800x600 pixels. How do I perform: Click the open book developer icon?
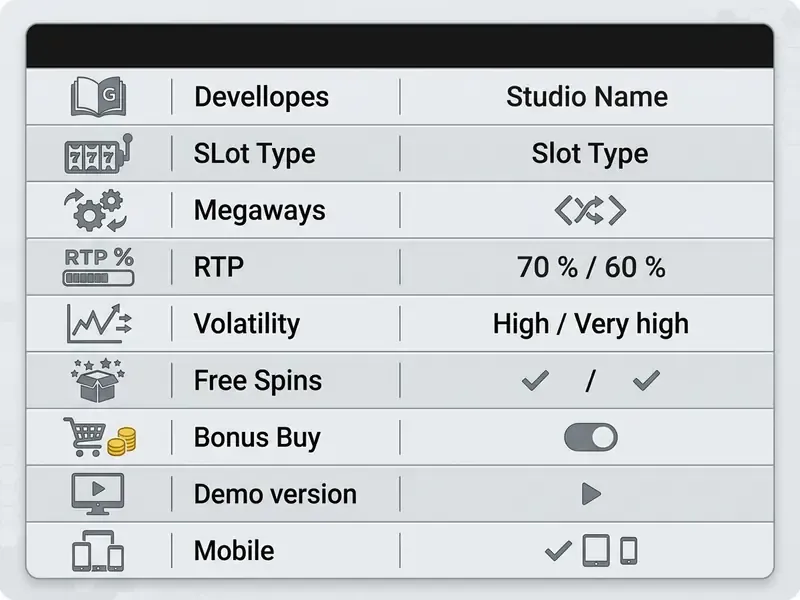[x=98, y=96]
